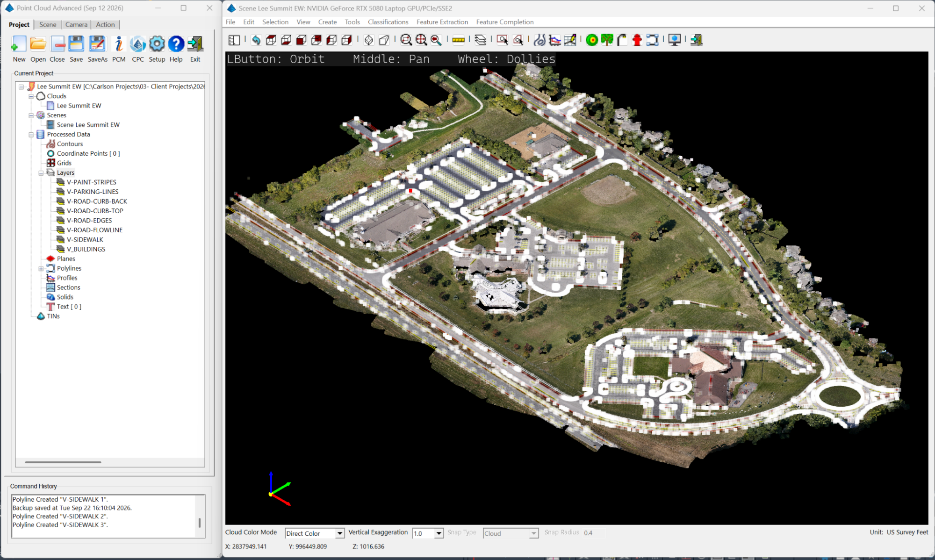The height and width of the screenshot is (560, 935).
Task: Click the red fire hydrant icon
Action: click(637, 40)
